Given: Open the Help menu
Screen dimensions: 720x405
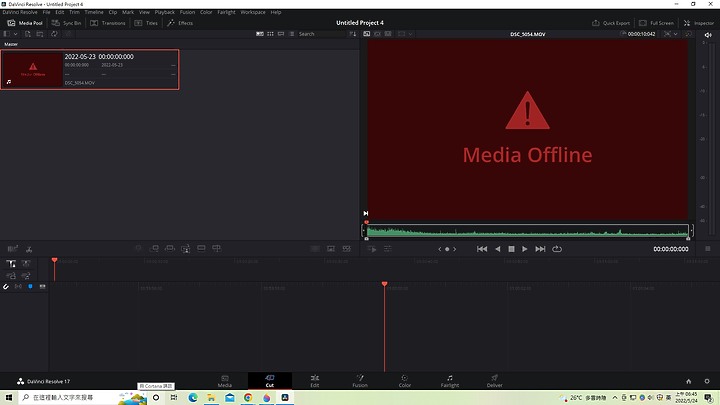Looking at the screenshot, I should click(276, 12).
